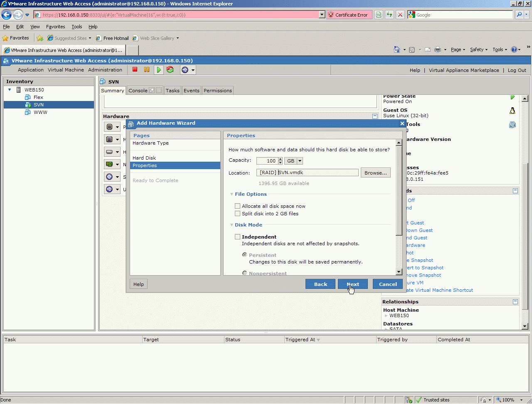Image resolution: width=532 pixels, height=404 pixels.
Task: Click the green Power State arrow icon
Action: 512,97
